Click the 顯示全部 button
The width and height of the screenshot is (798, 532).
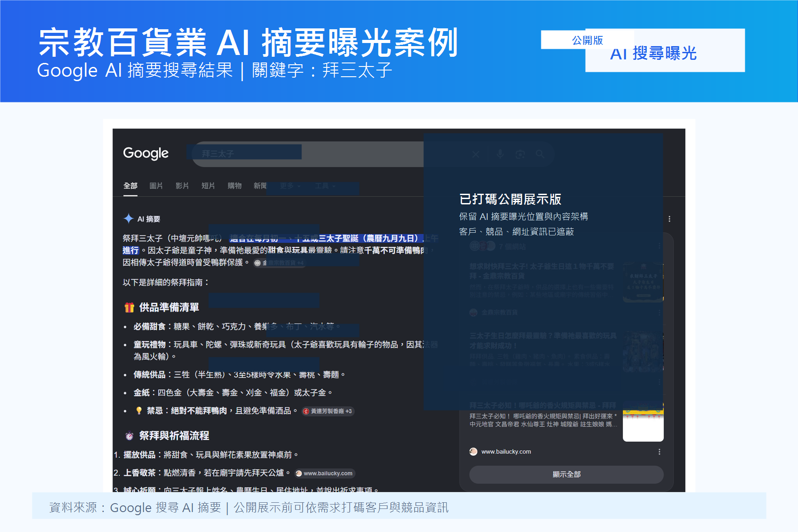pos(567,474)
